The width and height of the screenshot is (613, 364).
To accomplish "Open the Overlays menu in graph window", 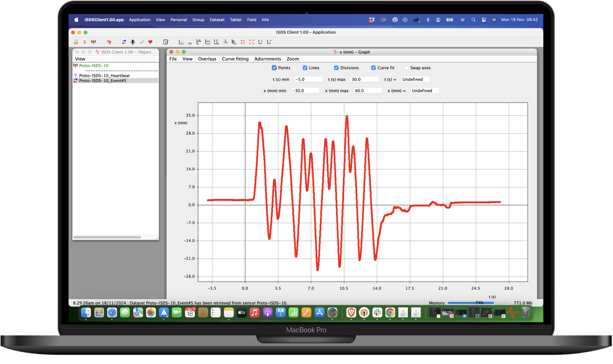I will coord(207,59).
